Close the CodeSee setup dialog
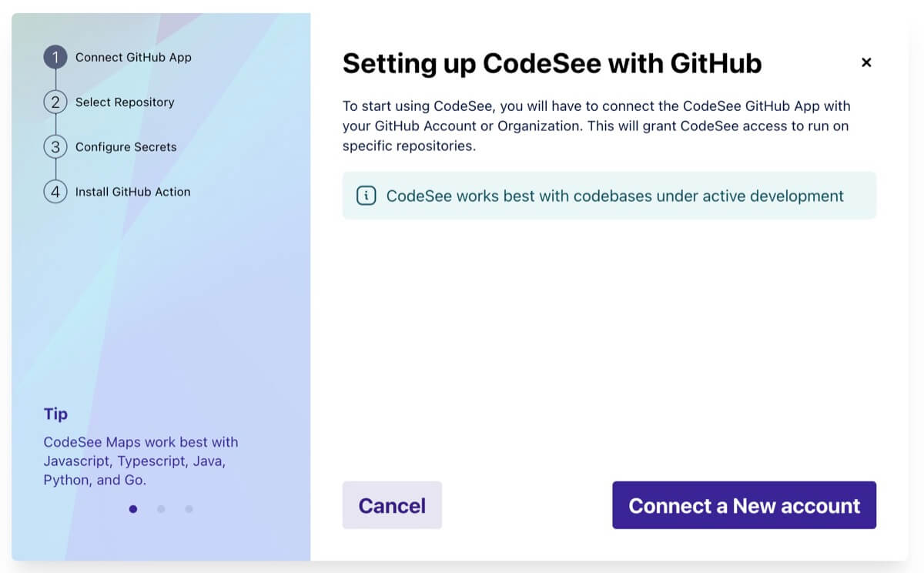The image size is (924, 573). pyautogui.click(x=866, y=62)
